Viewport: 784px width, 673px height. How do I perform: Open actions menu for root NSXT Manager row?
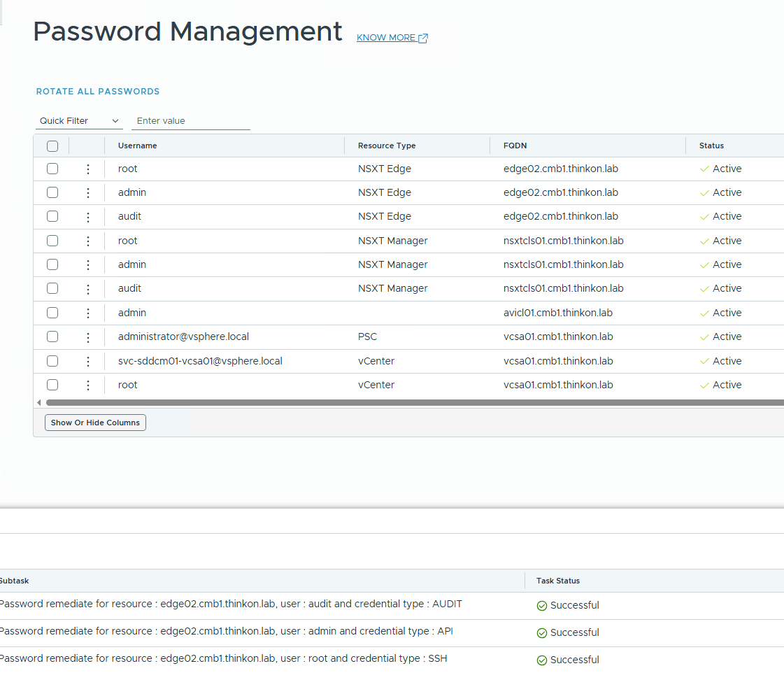[x=88, y=241]
